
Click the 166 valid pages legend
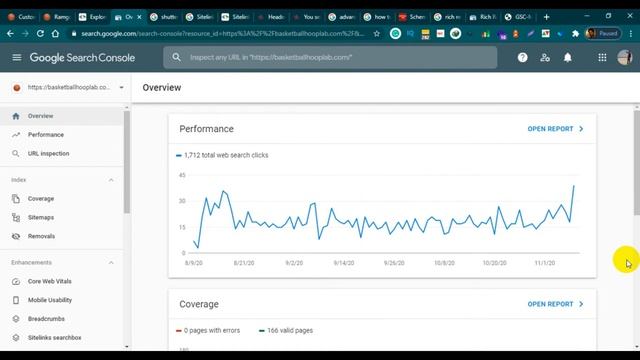[286, 331]
